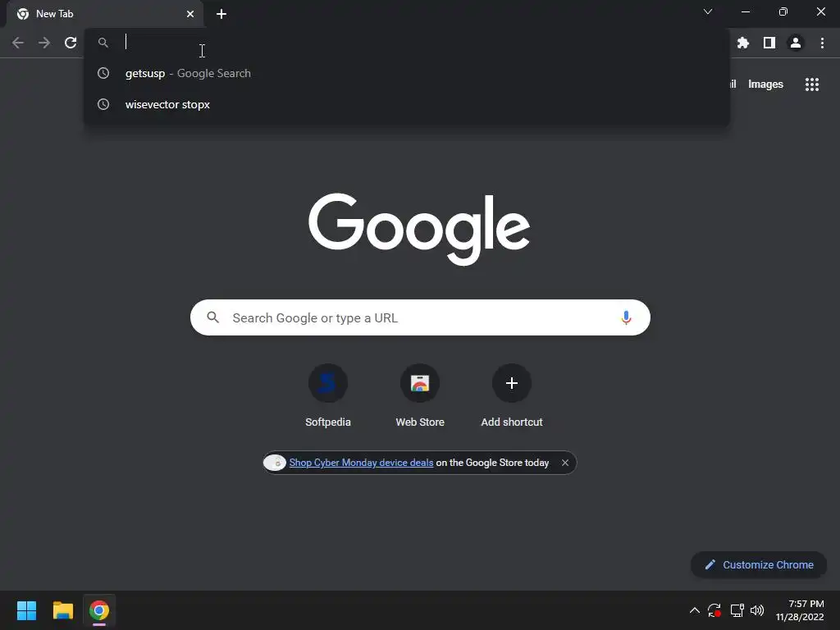Select getsusp Google Search suggestion
Viewport: 840px width, 630px height.
[x=407, y=73]
